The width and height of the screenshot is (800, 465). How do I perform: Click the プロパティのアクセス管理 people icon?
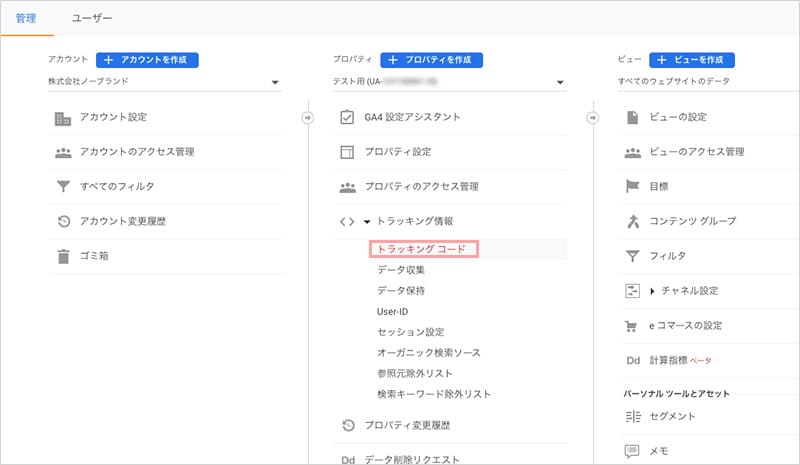pyautogui.click(x=347, y=187)
